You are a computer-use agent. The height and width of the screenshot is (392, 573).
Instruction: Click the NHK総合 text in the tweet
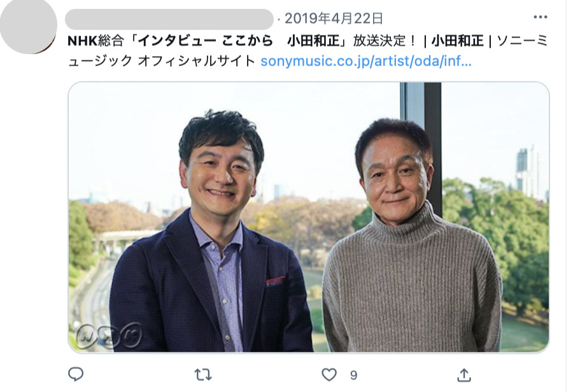(x=95, y=41)
